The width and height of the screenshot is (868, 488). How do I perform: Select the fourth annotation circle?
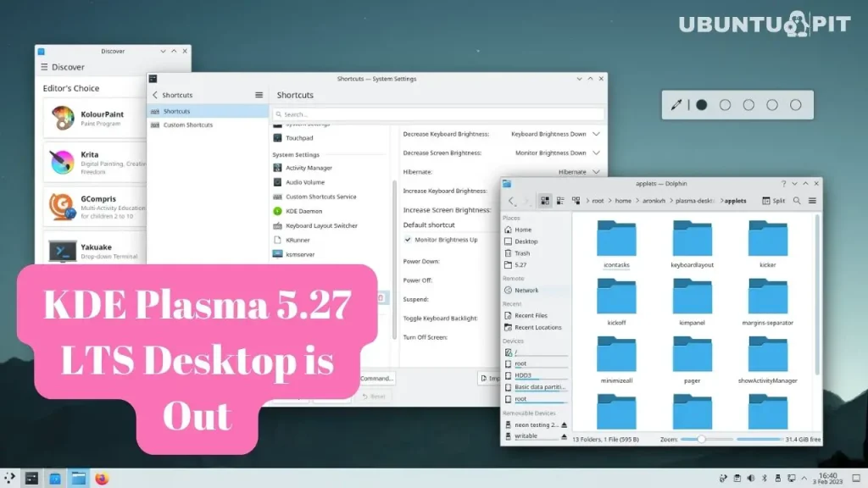point(771,105)
